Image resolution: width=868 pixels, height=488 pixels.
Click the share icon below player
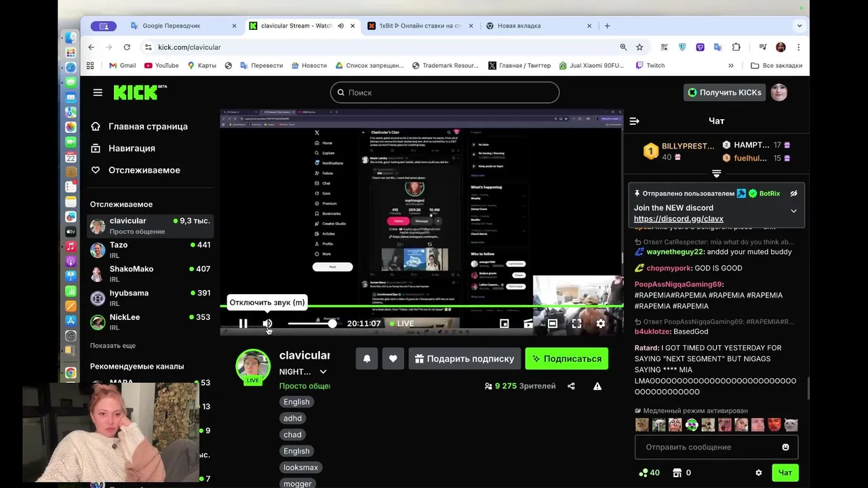[571, 386]
